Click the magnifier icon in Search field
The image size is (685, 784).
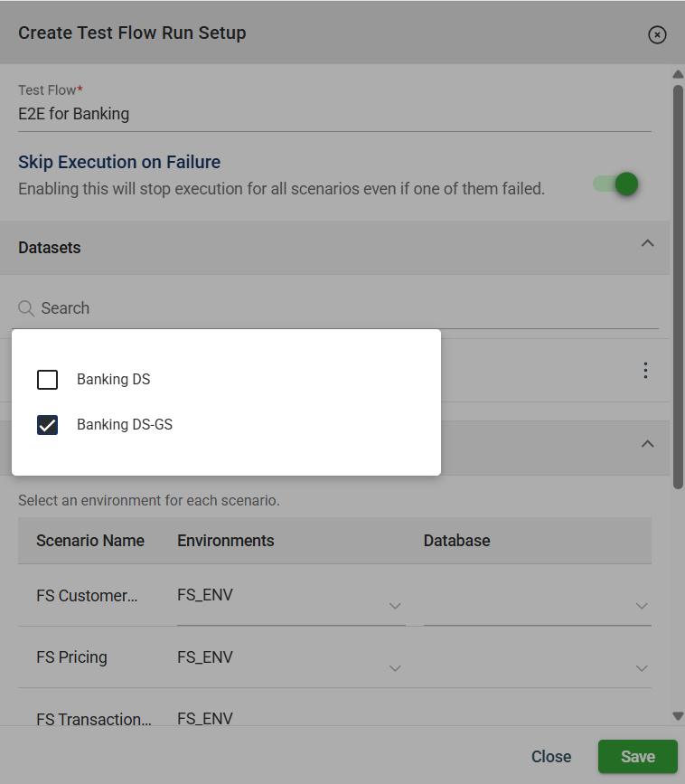26,308
